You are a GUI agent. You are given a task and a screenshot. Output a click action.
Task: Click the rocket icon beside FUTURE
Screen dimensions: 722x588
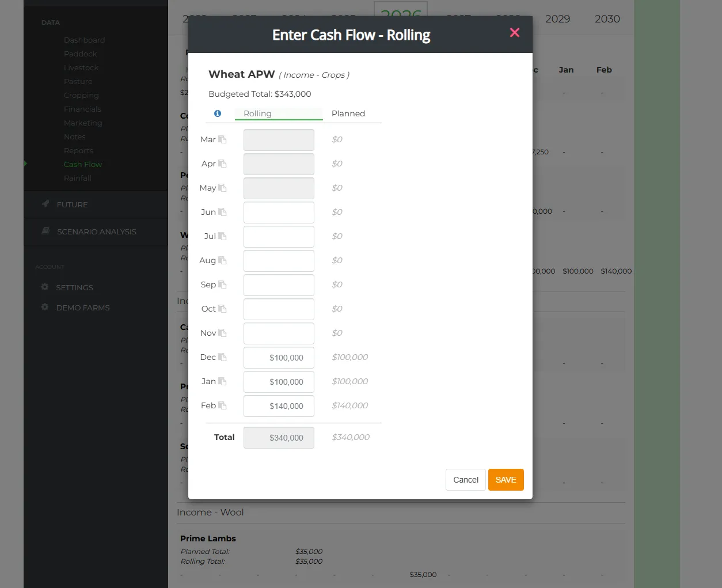click(x=45, y=204)
